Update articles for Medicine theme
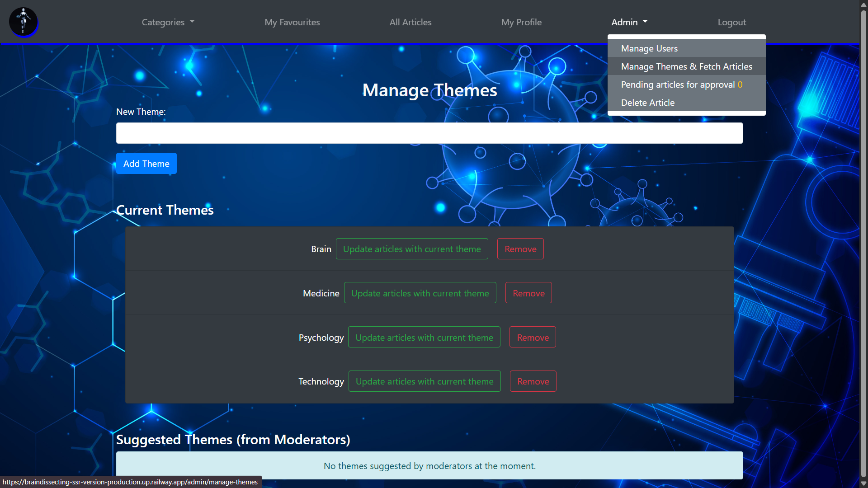The image size is (868, 488). (420, 293)
